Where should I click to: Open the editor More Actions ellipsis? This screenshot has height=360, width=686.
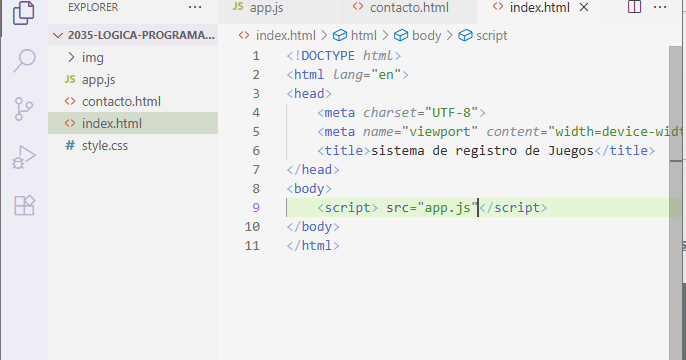pos(660,7)
